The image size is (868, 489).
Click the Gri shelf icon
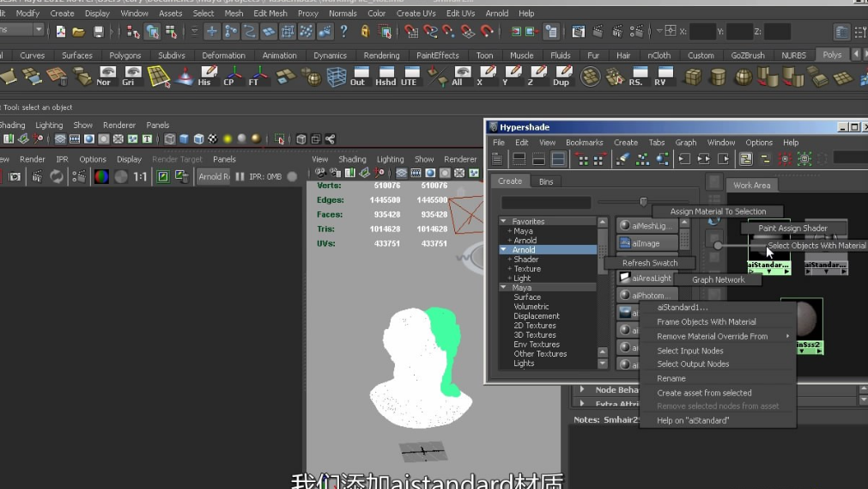131,76
